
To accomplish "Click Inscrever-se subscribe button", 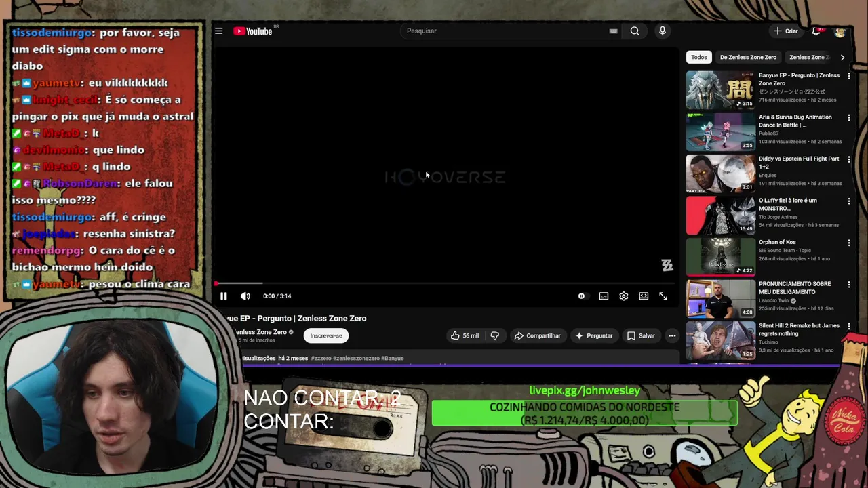I will (326, 335).
